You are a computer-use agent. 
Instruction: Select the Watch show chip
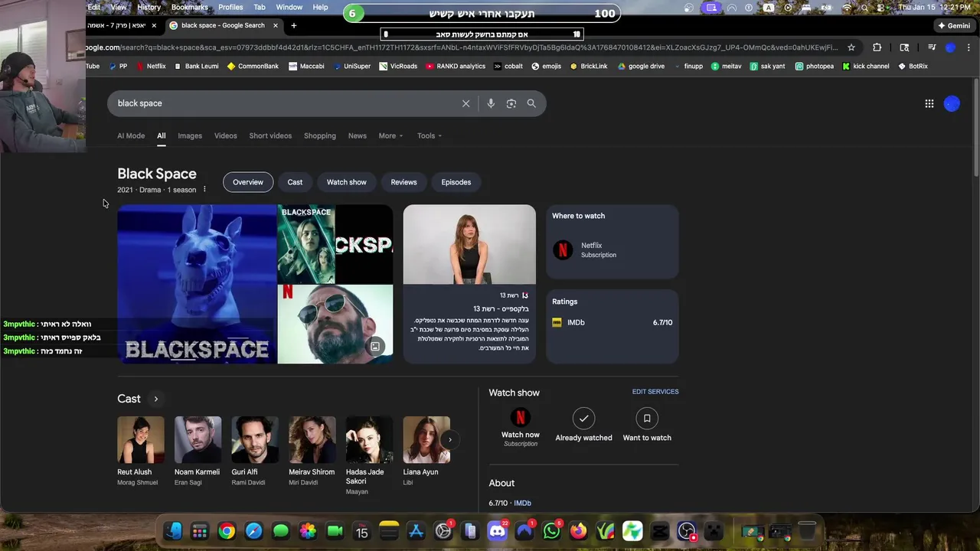[347, 182]
